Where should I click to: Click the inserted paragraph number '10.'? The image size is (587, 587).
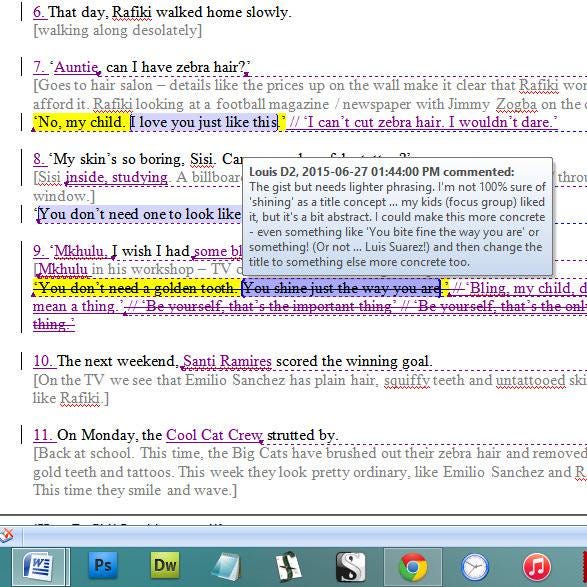(44, 361)
